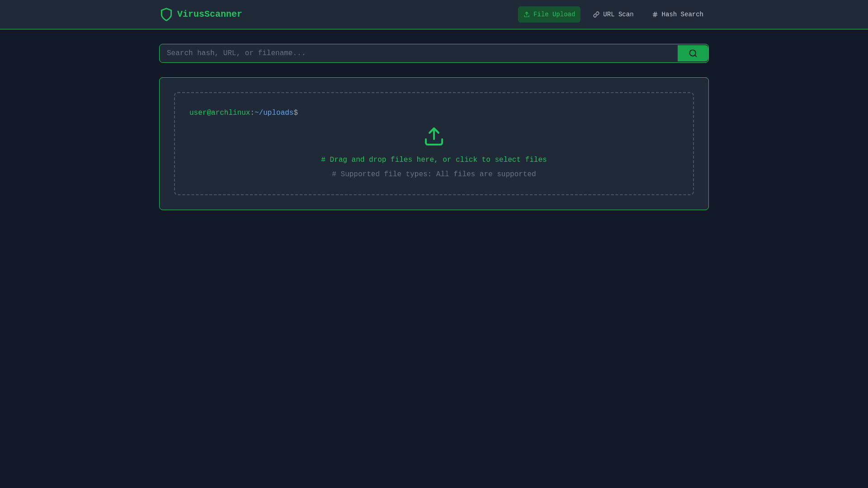This screenshot has height=488, width=868.
Task: Switch to the File Upload tab
Action: pyautogui.click(x=549, y=14)
